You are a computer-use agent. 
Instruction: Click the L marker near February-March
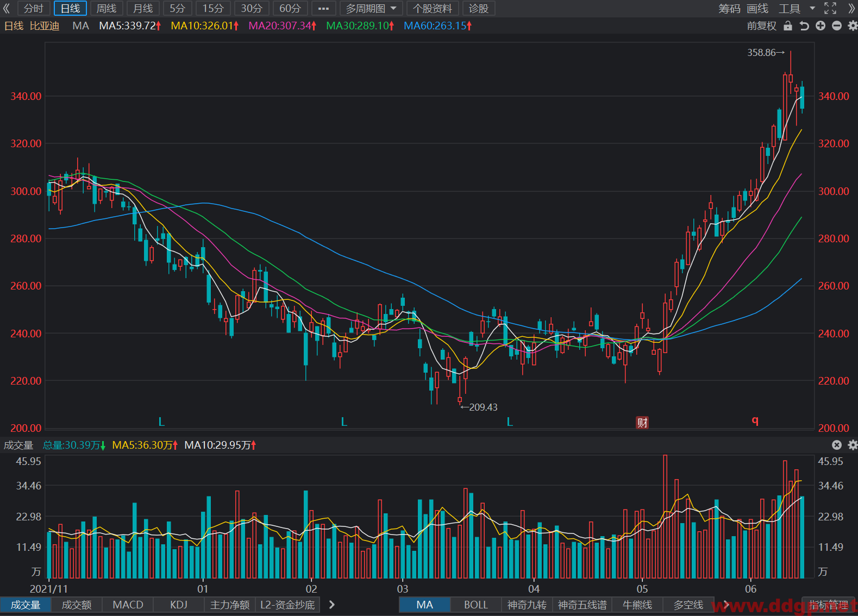coord(344,422)
